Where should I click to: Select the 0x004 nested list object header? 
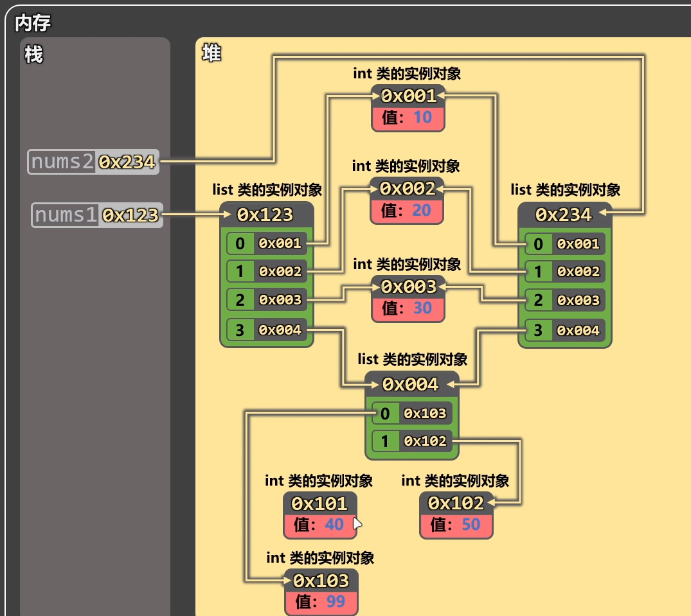[x=411, y=384]
